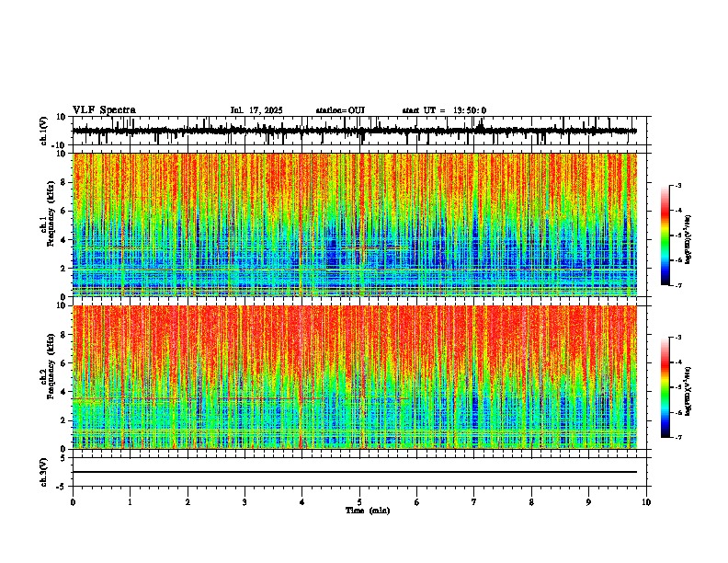
Task: Click time axis tick label '8'
Action: [x=531, y=502]
